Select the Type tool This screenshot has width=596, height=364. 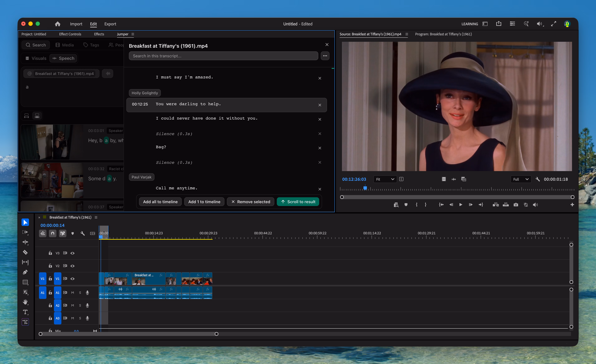point(25,312)
